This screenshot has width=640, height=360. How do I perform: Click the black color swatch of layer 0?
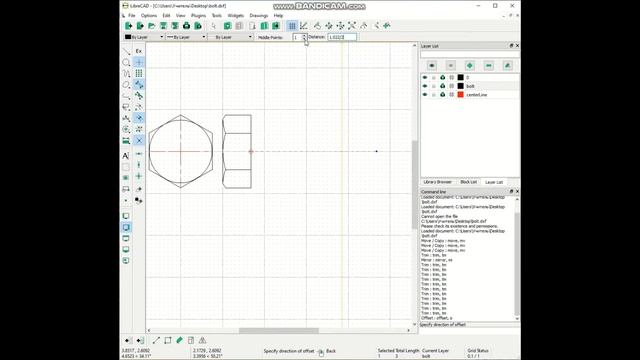pyautogui.click(x=460, y=78)
